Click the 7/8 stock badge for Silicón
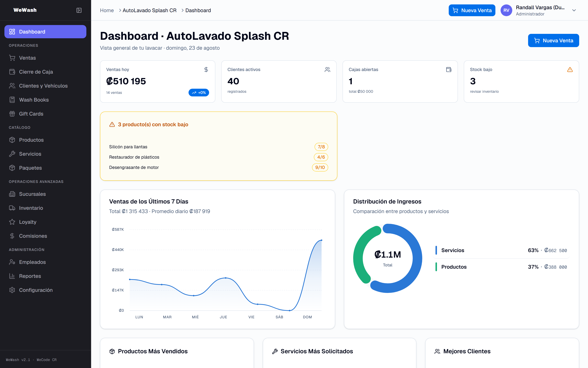This screenshot has height=368, width=588. [321, 147]
